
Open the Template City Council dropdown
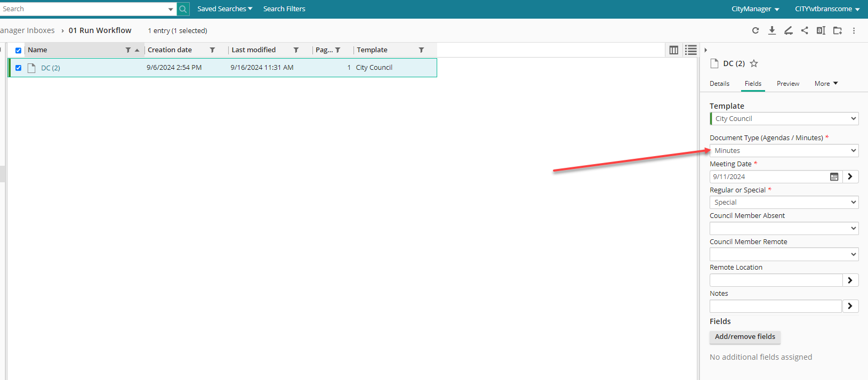(784, 119)
